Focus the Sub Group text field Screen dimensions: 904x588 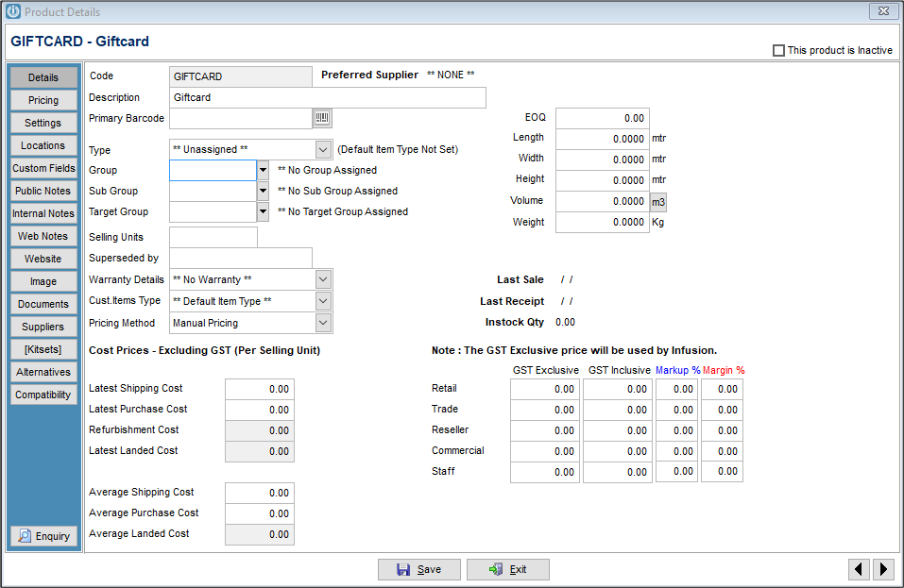[x=213, y=192]
